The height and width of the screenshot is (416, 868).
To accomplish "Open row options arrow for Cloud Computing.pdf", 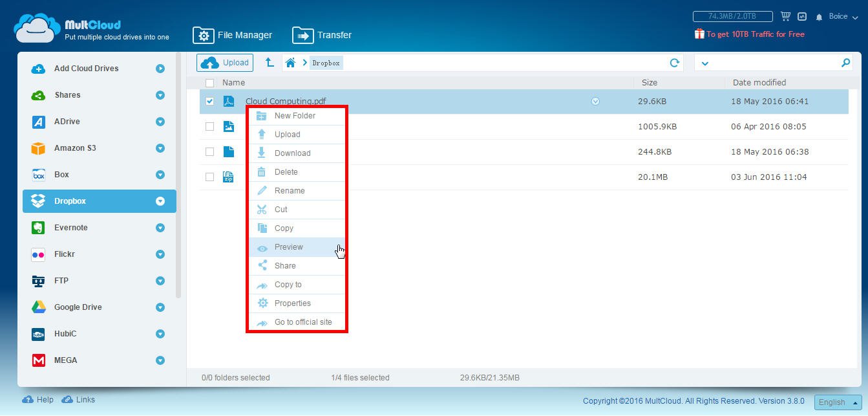I will 595,101.
